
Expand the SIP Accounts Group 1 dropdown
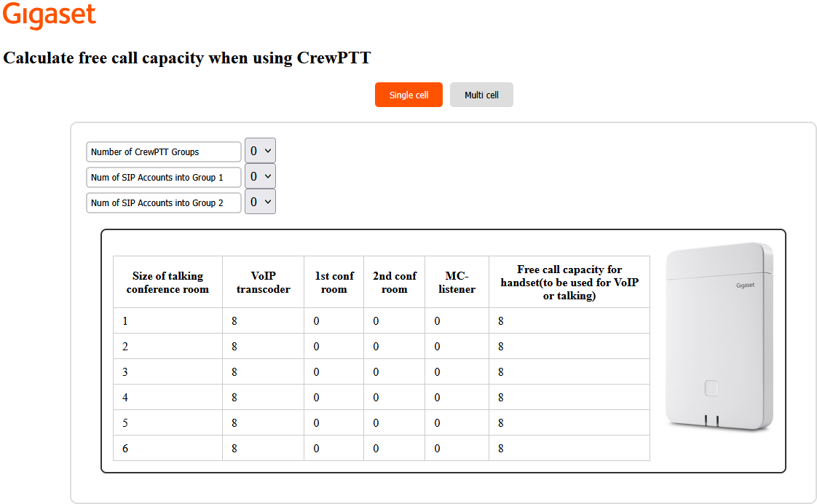point(260,176)
